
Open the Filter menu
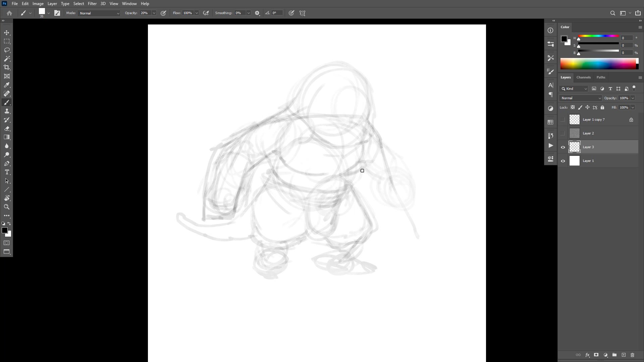(x=92, y=4)
